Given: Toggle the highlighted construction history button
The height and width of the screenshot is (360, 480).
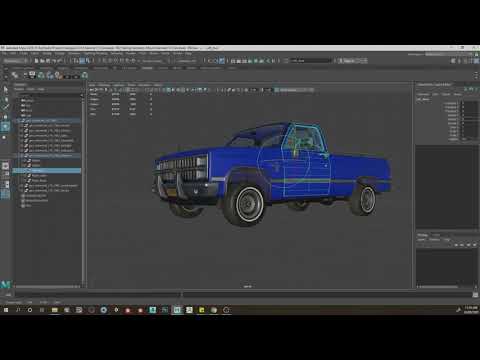Looking at the screenshot, I should click(x=222, y=61).
